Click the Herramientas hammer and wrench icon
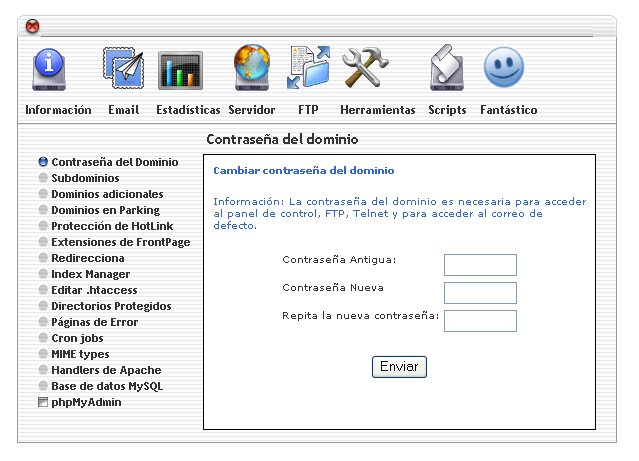 point(365,67)
